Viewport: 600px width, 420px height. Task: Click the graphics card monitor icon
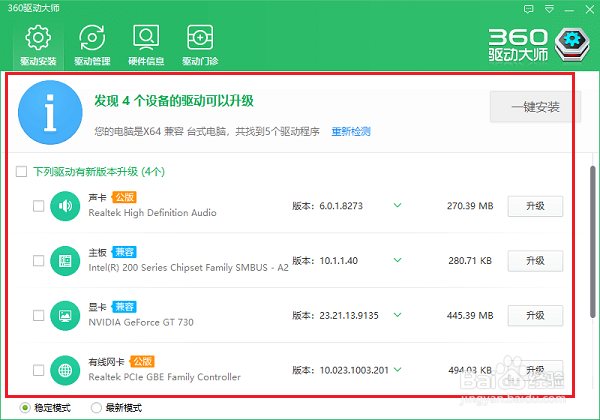click(x=65, y=316)
